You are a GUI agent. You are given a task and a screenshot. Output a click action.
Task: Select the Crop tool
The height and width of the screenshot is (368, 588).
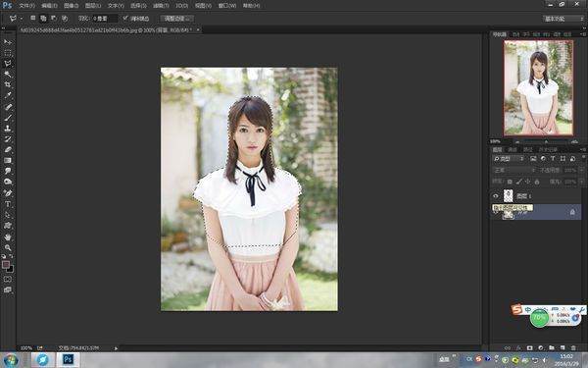point(8,84)
